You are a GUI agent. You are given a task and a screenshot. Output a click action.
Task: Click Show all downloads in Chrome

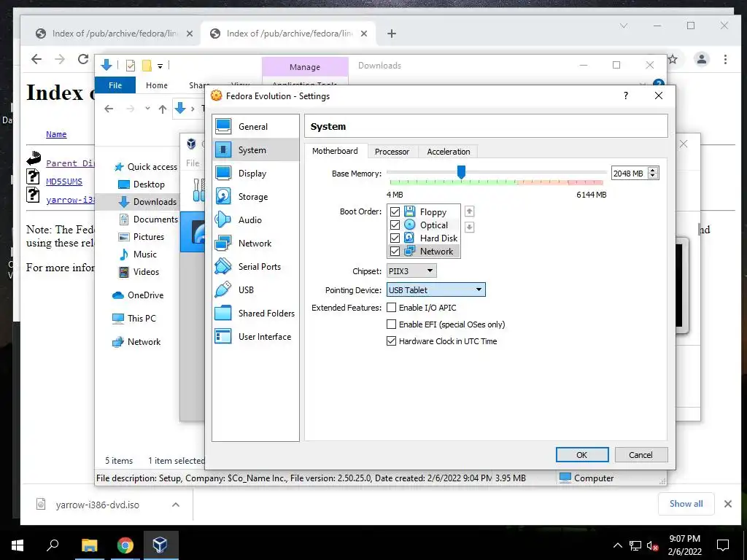click(x=686, y=504)
